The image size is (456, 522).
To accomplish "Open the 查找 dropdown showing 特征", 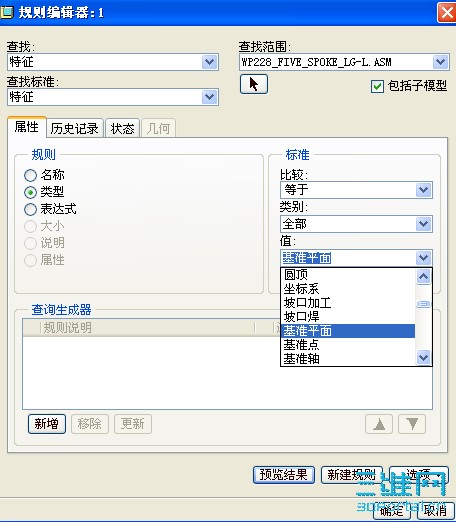I will click(113, 62).
